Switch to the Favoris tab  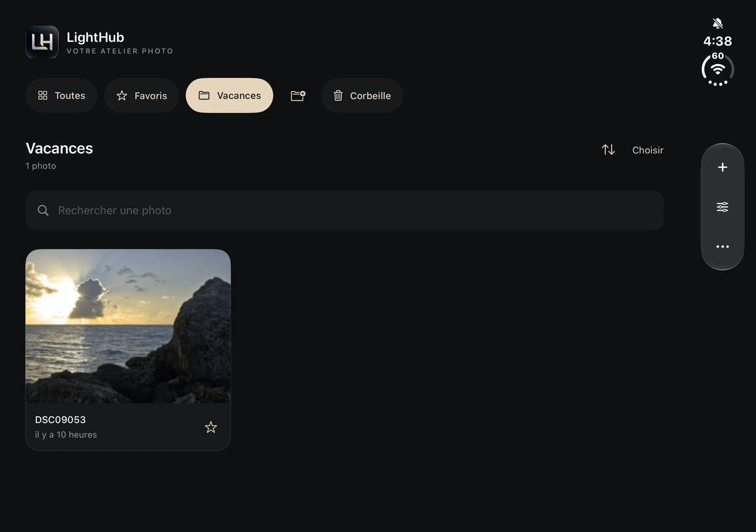(142, 95)
